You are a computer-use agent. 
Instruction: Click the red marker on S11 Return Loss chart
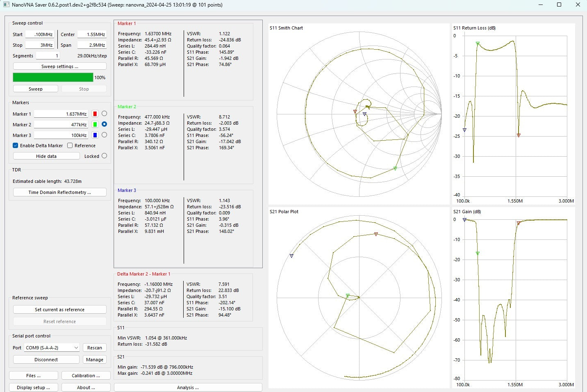[x=519, y=135]
